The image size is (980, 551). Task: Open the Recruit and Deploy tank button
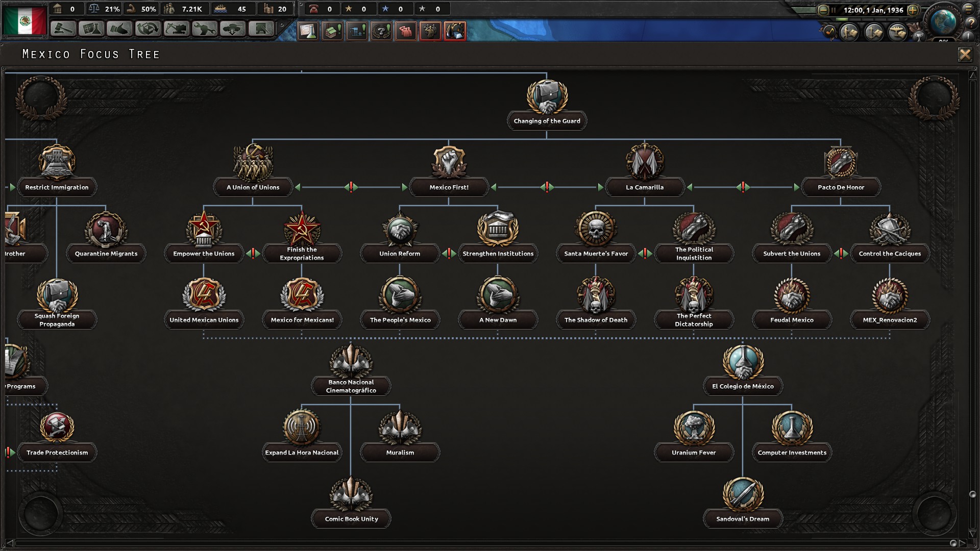[x=233, y=29]
